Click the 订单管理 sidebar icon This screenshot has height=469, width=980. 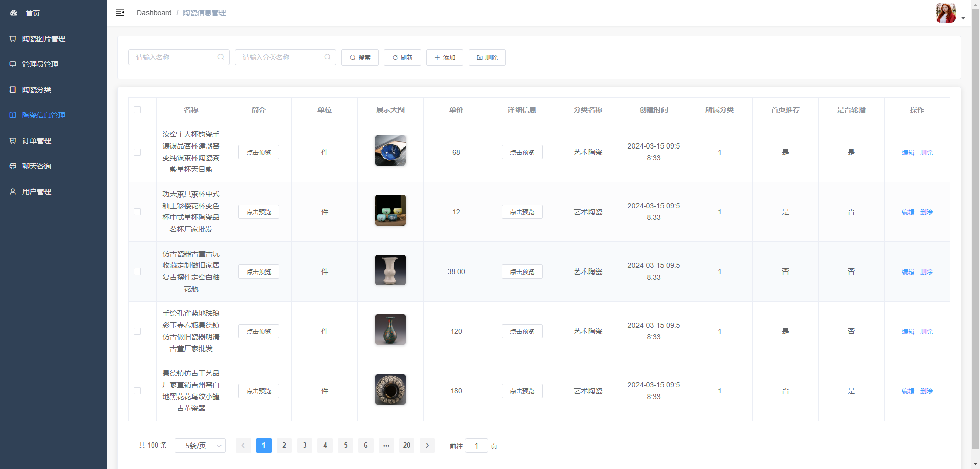coord(13,141)
